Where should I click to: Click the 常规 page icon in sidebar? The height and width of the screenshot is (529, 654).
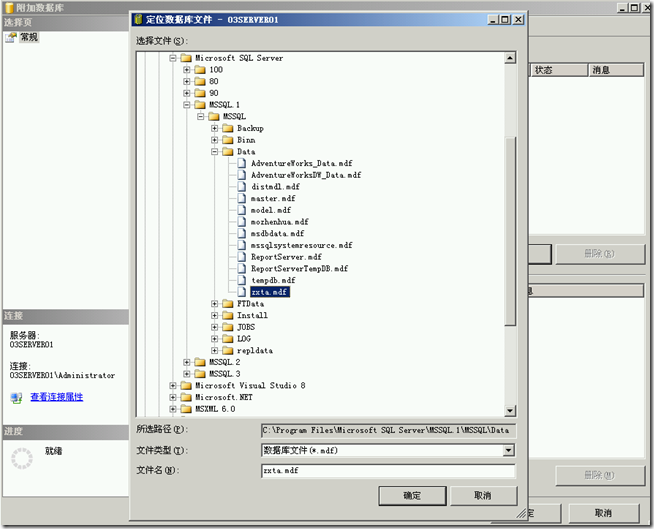coord(11,38)
